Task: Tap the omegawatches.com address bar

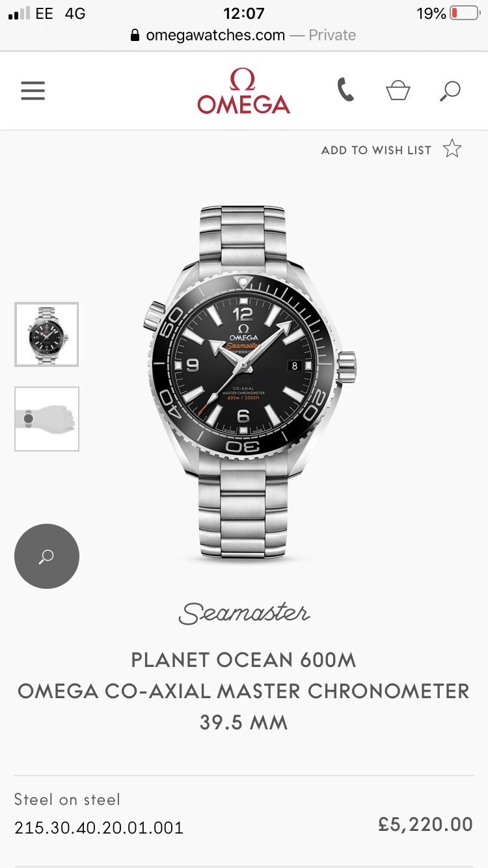Action: 244,35
